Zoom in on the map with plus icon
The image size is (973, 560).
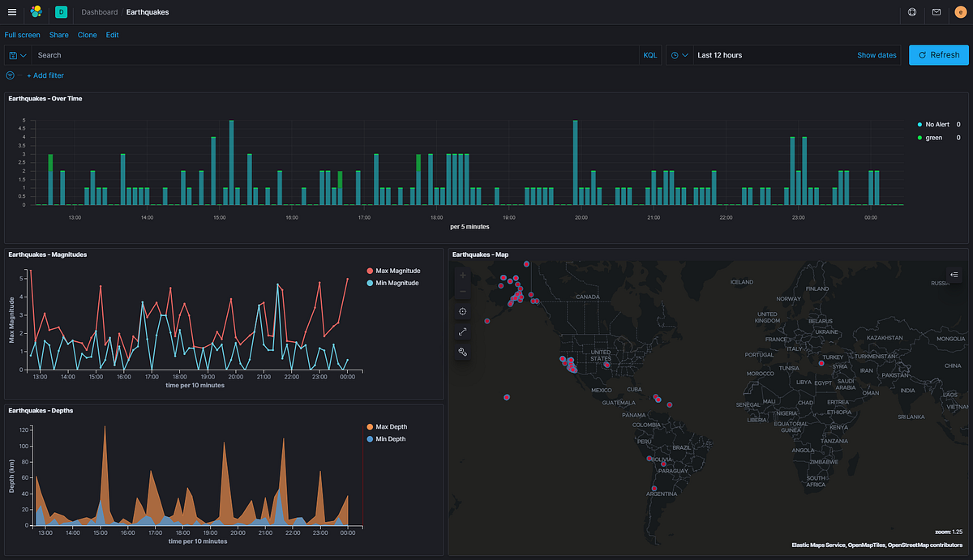461,275
